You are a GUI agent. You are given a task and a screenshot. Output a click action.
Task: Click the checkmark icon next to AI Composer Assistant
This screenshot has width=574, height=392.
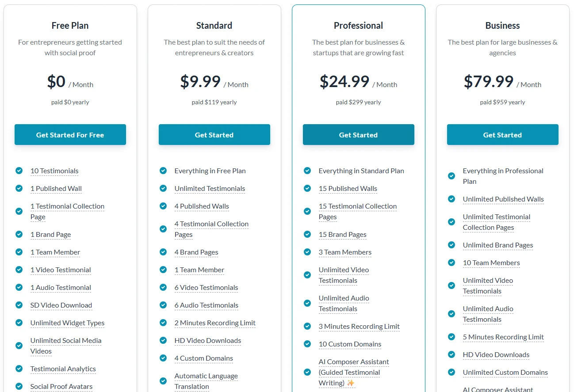(307, 372)
